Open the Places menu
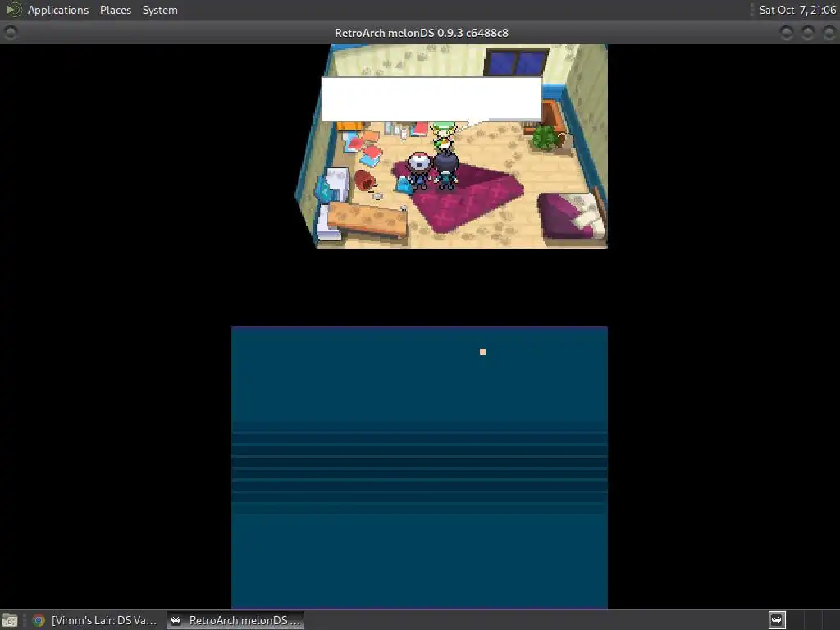The image size is (840, 630). click(x=115, y=10)
